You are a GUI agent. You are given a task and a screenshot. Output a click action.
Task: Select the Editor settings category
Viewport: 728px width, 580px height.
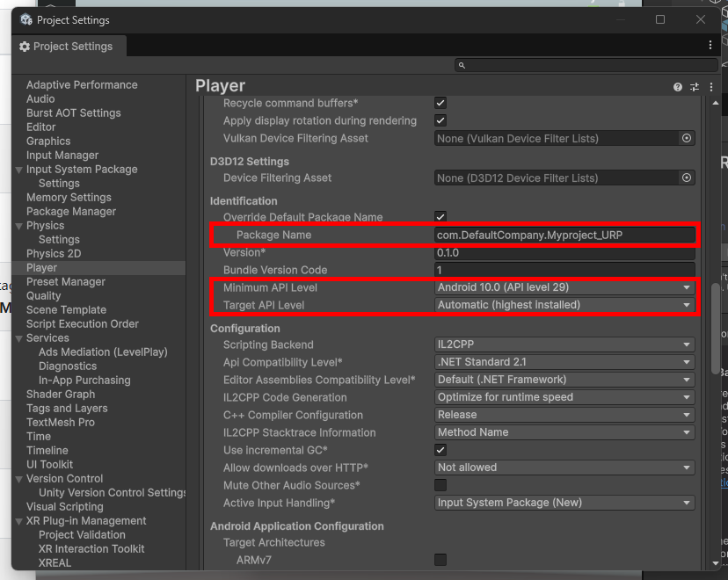40,127
